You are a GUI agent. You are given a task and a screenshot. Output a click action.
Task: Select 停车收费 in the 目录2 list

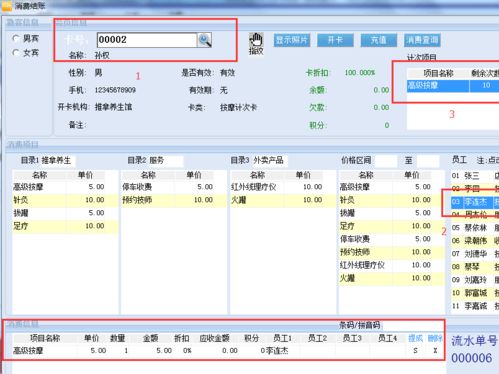(174, 187)
